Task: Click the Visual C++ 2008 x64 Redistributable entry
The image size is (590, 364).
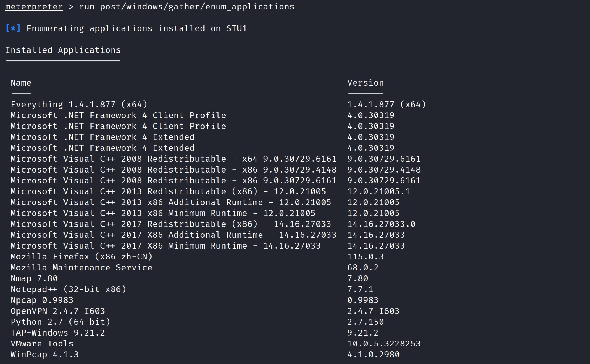Action: [x=173, y=159]
